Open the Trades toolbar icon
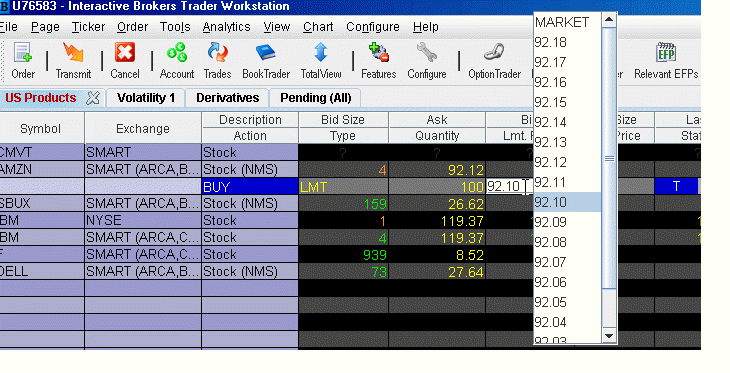Screen dimensions: 730x373 [217, 61]
